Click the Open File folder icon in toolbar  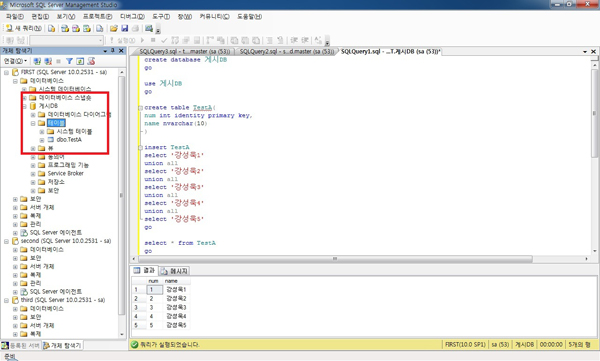[114, 28]
